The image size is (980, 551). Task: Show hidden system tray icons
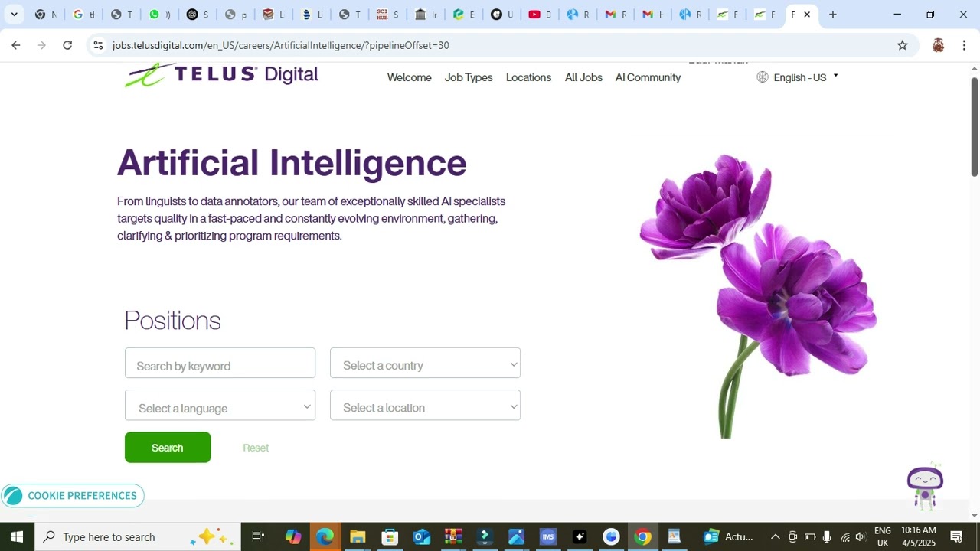coord(775,536)
